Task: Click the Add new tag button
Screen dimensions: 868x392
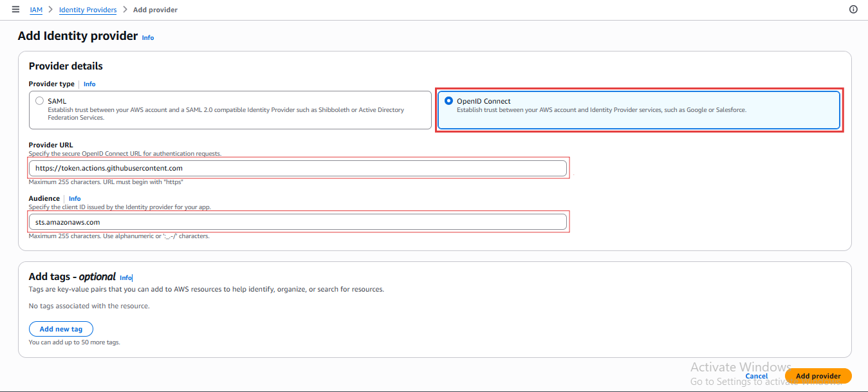Action: tap(60, 328)
